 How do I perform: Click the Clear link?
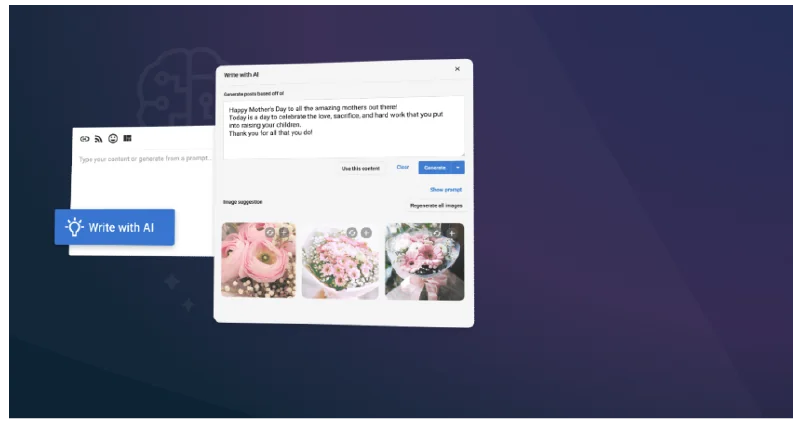403,167
